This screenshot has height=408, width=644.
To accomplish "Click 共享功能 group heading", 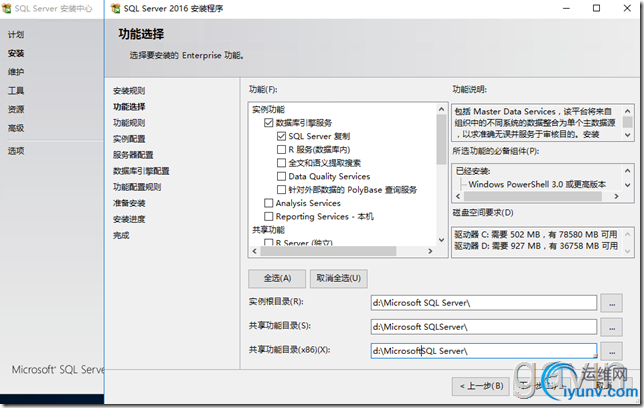I will 268,230.
